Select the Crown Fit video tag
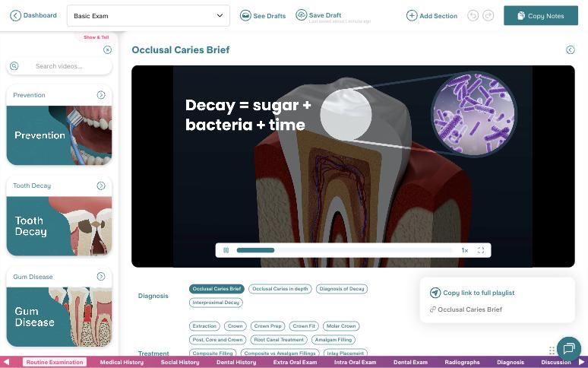Image resolution: width=588 pixels, height=368 pixels. pos(304,326)
